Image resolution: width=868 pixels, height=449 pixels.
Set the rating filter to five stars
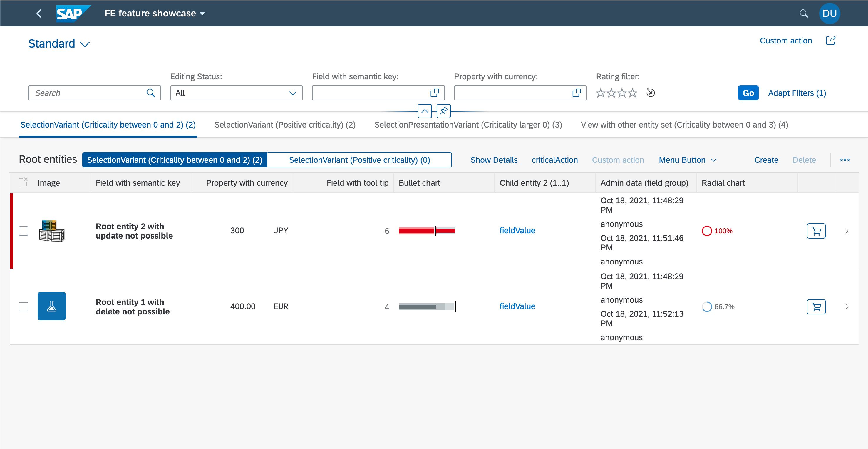633,93
